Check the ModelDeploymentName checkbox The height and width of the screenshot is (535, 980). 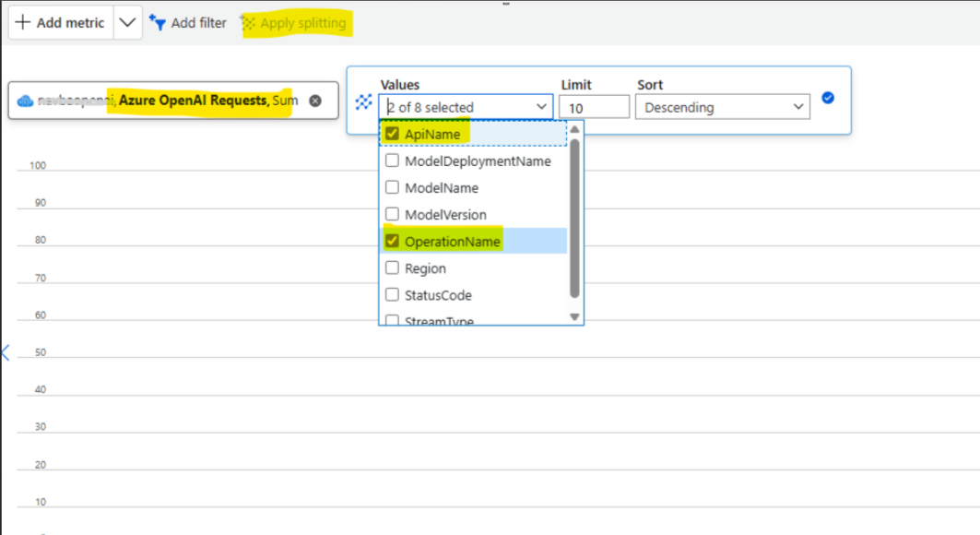392,160
